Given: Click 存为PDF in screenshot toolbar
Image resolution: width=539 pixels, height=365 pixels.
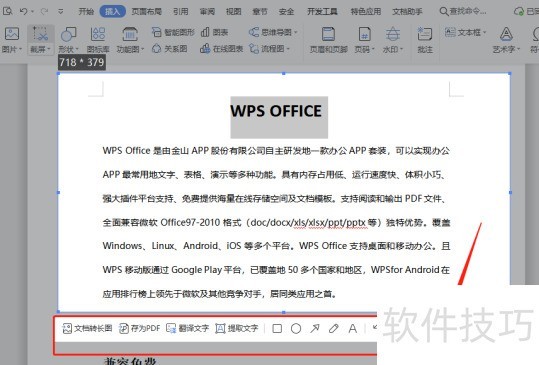Looking at the screenshot, I should point(140,328).
